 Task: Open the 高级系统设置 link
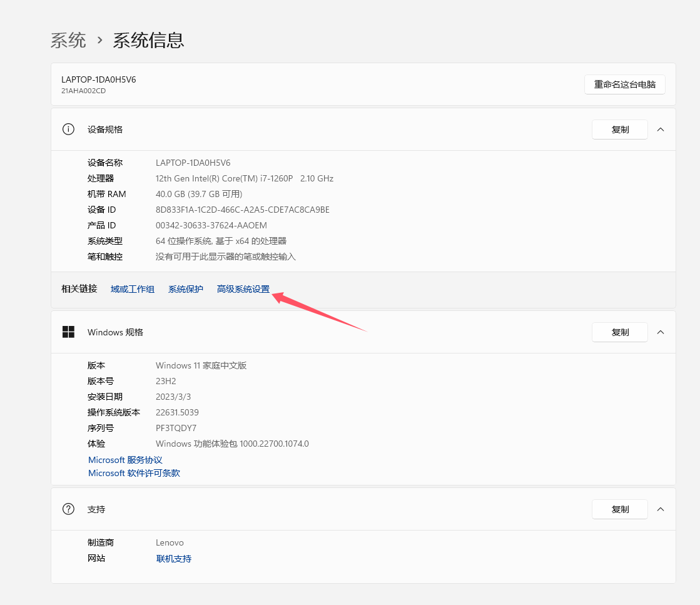click(x=243, y=289)
